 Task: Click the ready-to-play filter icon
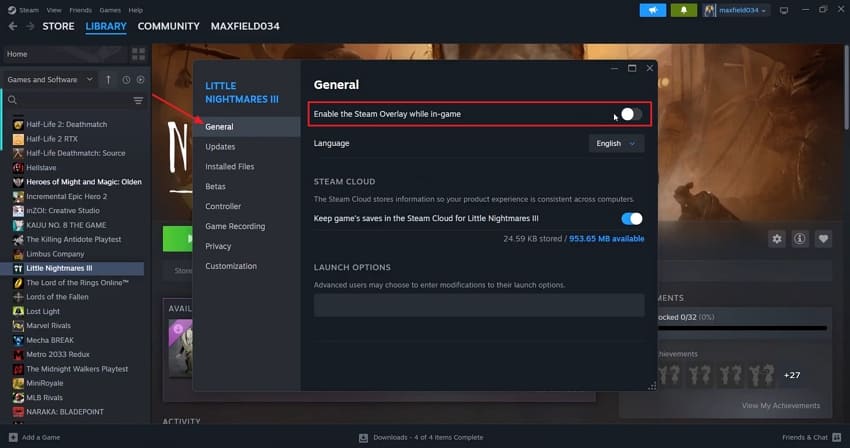tap(140, 80)
